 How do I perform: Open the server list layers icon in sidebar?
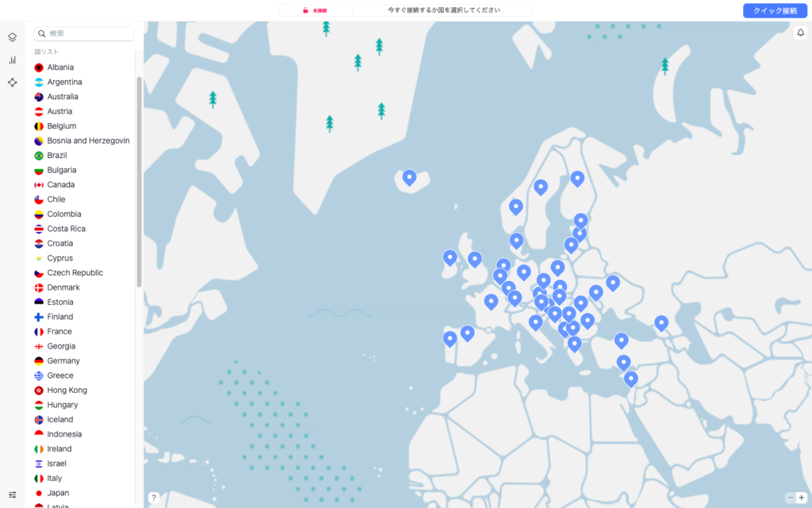(x=13, y=37)
